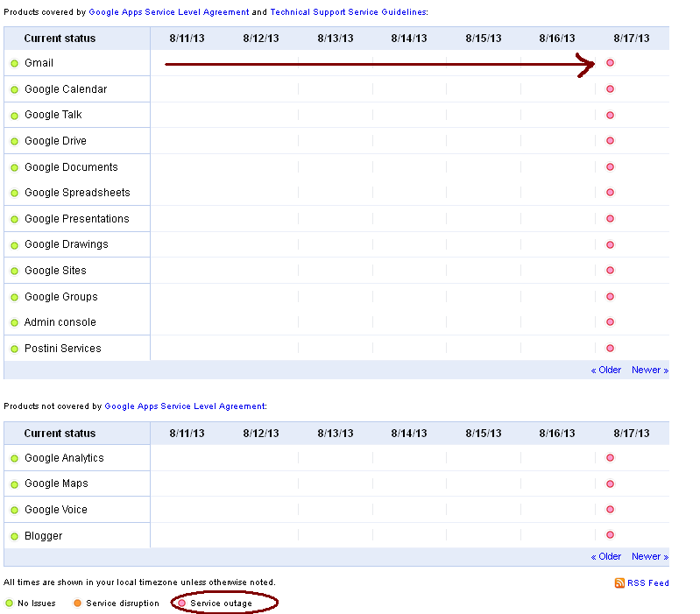Click Google Documents' red outage indicator
This screenshot has height=614, width=700.
(610, 167)
